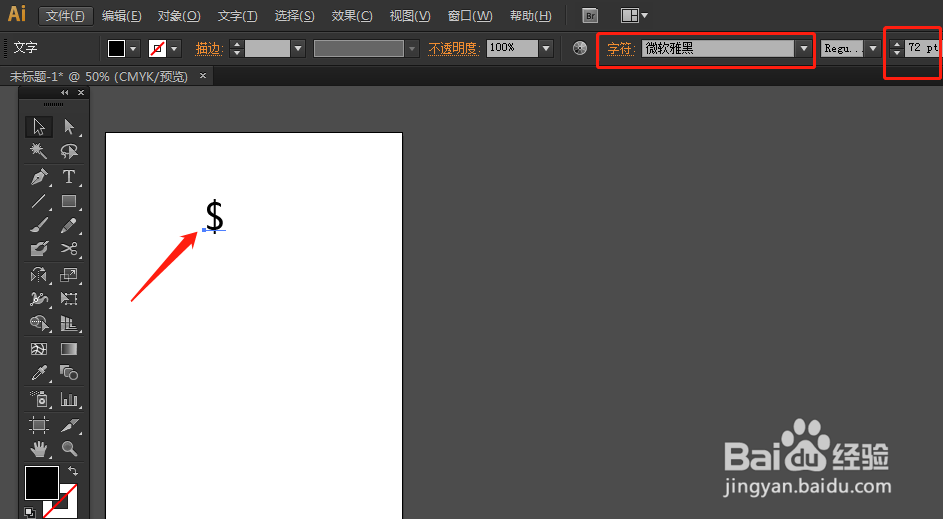The height and width of the screenshot is (519, 943).
Task: Open Adobe Bridge with the Br icon
Action: coord(590,16)
